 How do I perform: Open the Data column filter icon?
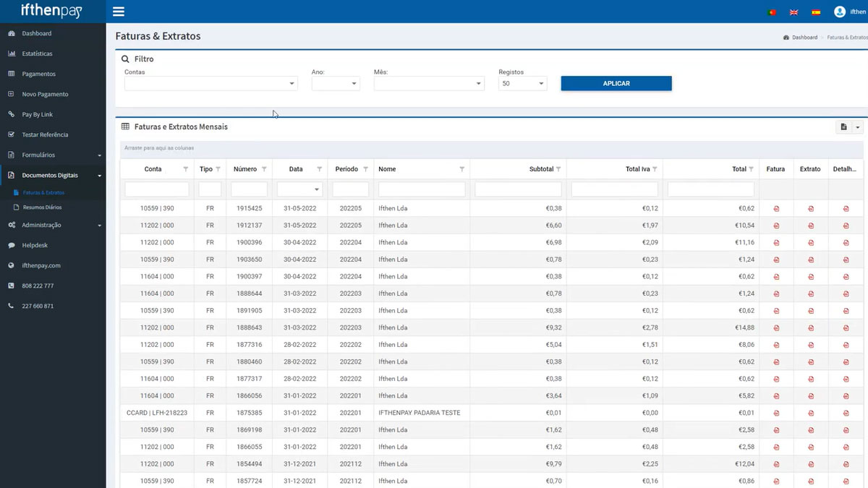coord(319,169)
